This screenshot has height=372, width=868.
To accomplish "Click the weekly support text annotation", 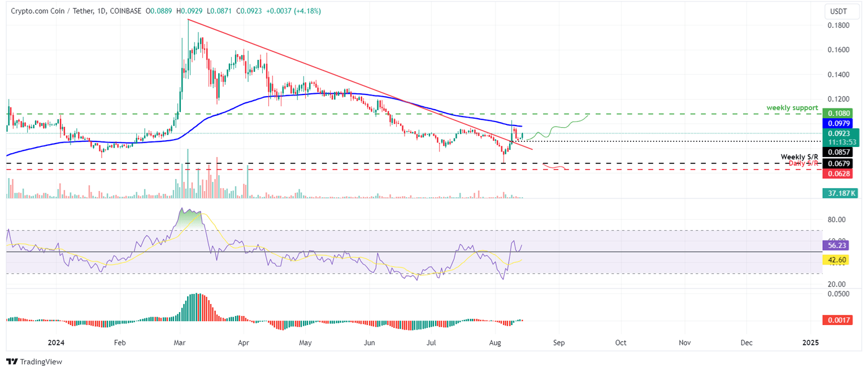I will coord(791,107).
